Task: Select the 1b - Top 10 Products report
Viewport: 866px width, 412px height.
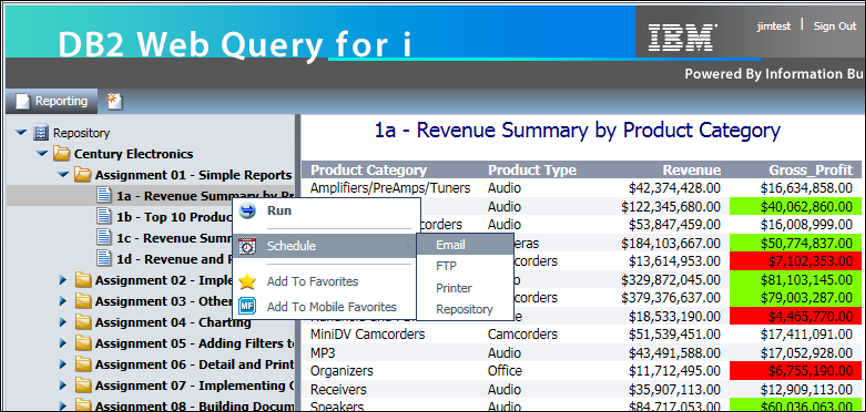Action: [x=175, y=217]
